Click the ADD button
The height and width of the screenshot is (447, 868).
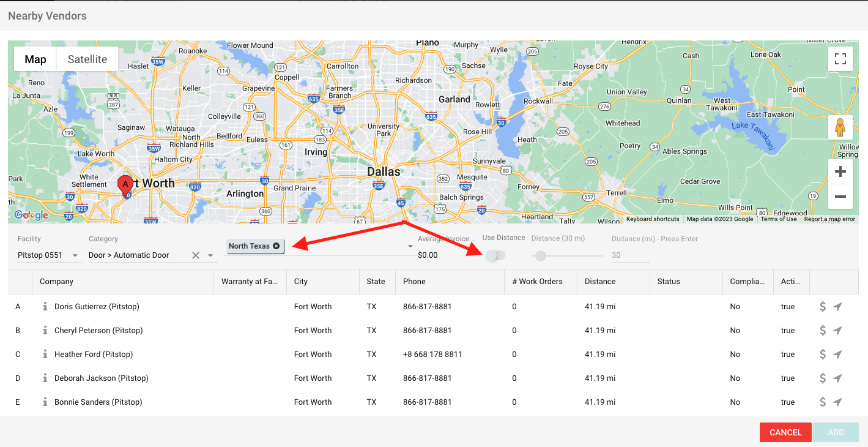[836, 432]
